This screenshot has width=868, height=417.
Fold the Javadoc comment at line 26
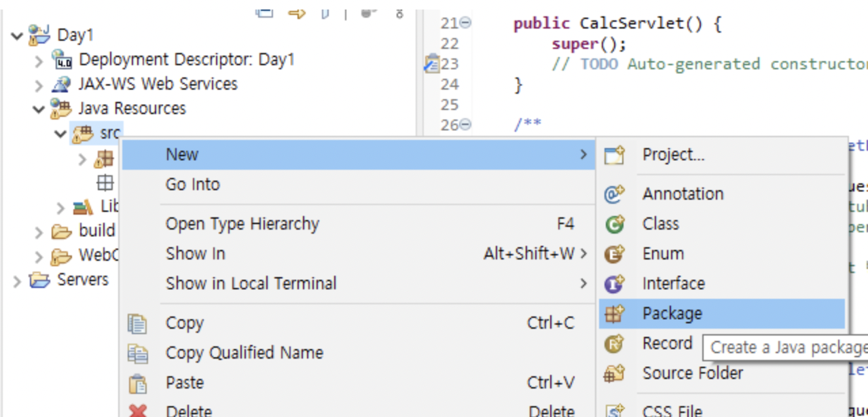(x=465, y=125)
